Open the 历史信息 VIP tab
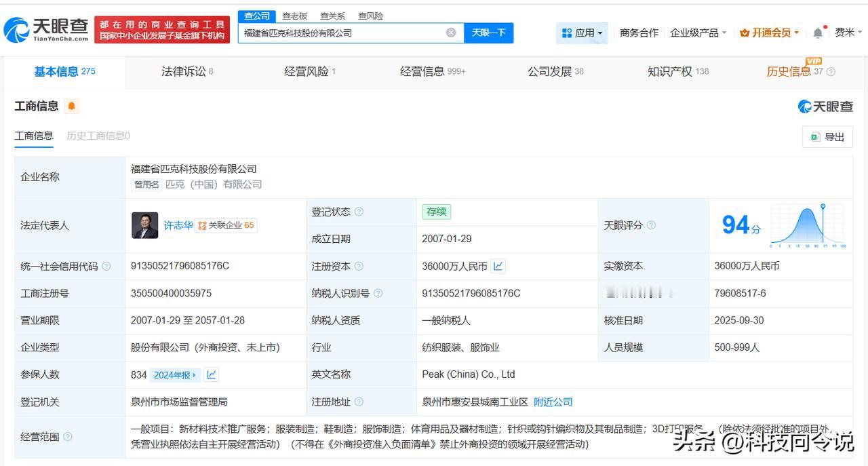Viewport: 868px width, 466px height. pyautogui.click(x=795, y=71)
